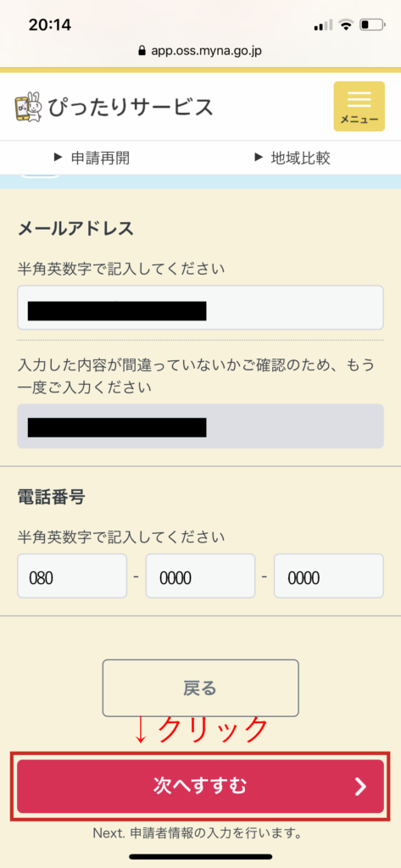Tap the Wi-Fi status icon
The height and width of the screenshot is (868, 401).
point(347,25)
